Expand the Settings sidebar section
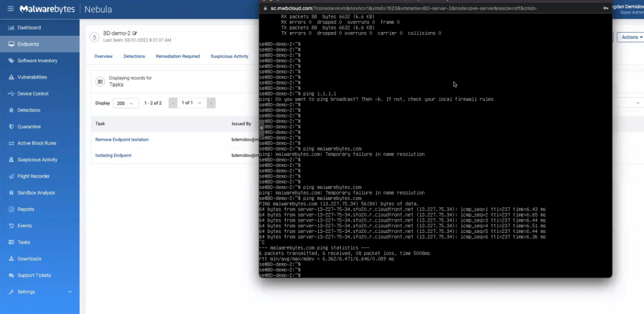This screenshot has width=644, height=314. (70, 292)
